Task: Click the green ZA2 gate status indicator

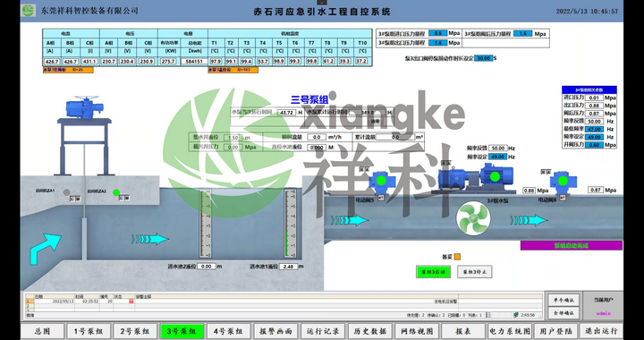Action: click(x=116, y=192)
